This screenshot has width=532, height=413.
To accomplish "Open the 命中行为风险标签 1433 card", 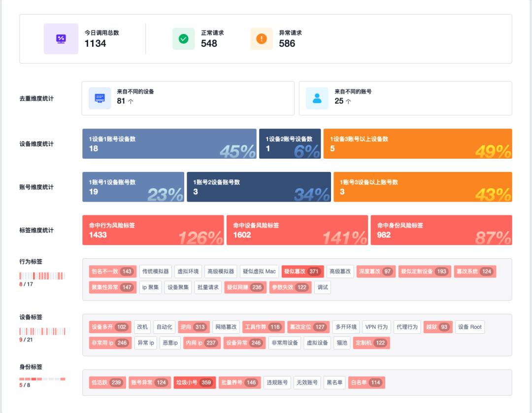I will pyautogui.click(x=153, y=230).
